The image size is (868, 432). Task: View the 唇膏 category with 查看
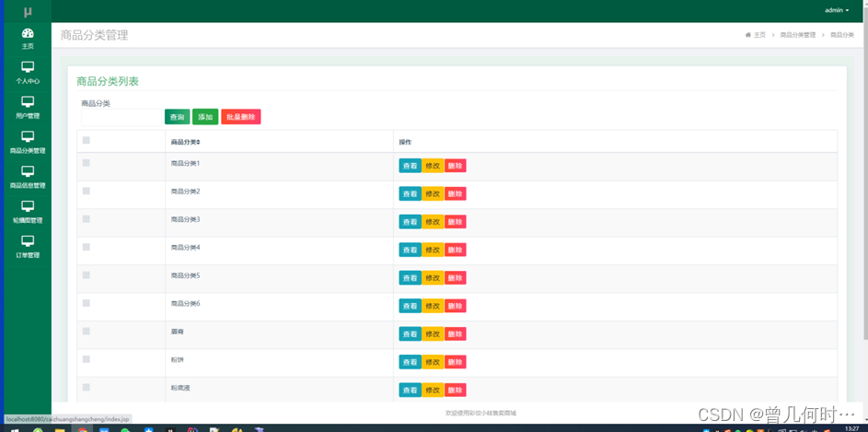(x=410, y=334)
